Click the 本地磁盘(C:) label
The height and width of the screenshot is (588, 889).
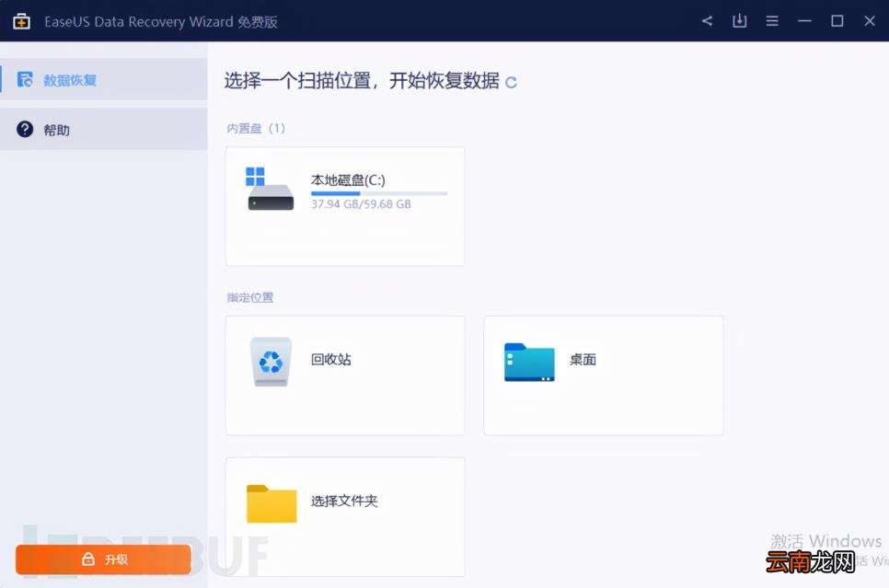348,179
